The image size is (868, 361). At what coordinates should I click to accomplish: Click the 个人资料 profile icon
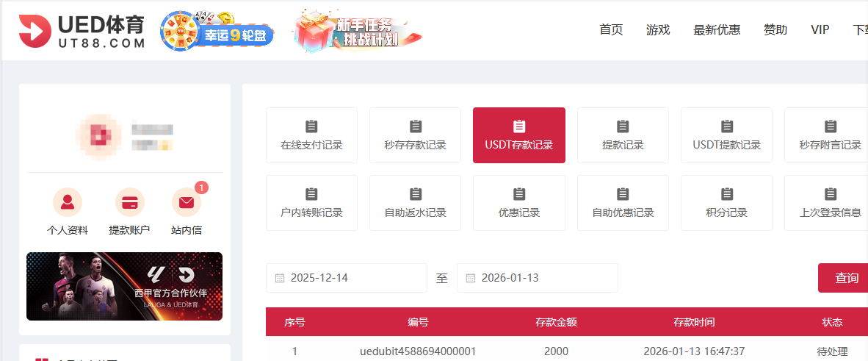[68, 201]
